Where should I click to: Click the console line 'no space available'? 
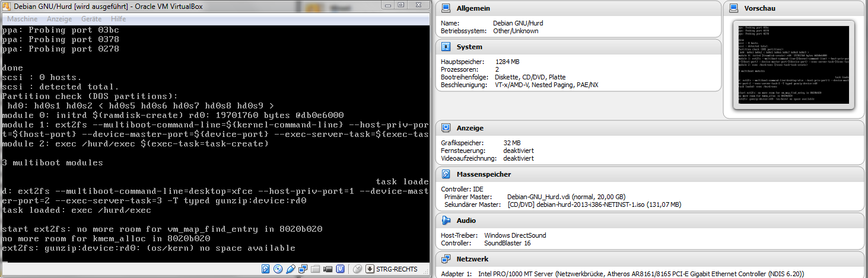[x=148, y=248]
